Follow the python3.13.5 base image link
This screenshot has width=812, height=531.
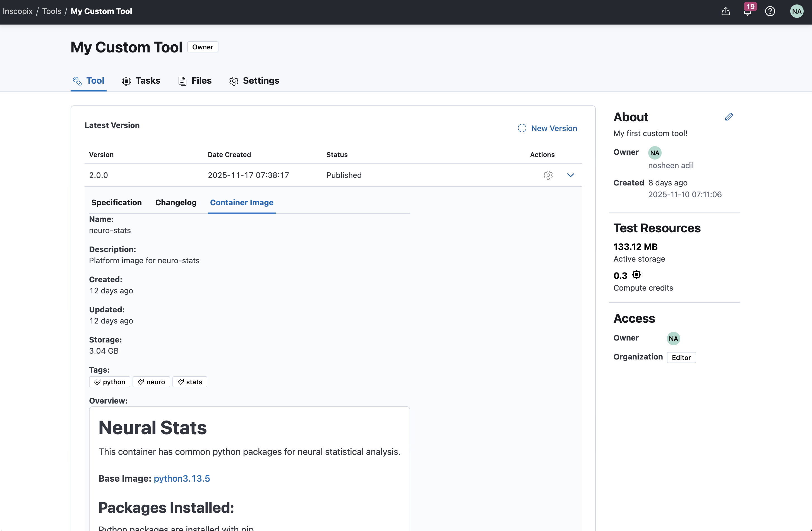tap(181, 479)
